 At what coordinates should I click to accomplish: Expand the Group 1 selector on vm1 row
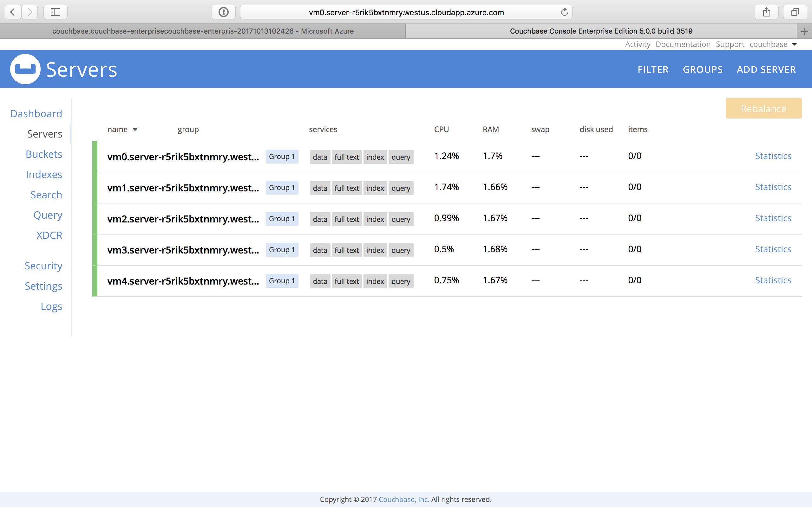282,188
